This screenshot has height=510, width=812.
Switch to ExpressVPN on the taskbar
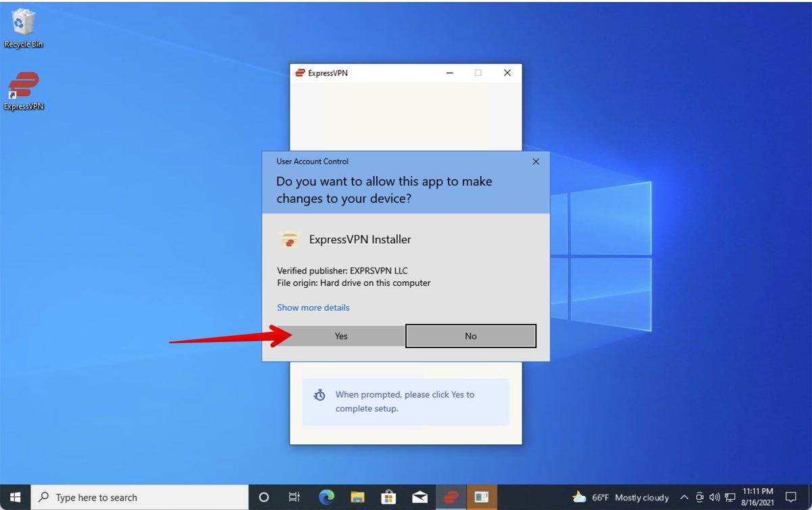click(x=451, y=497)
